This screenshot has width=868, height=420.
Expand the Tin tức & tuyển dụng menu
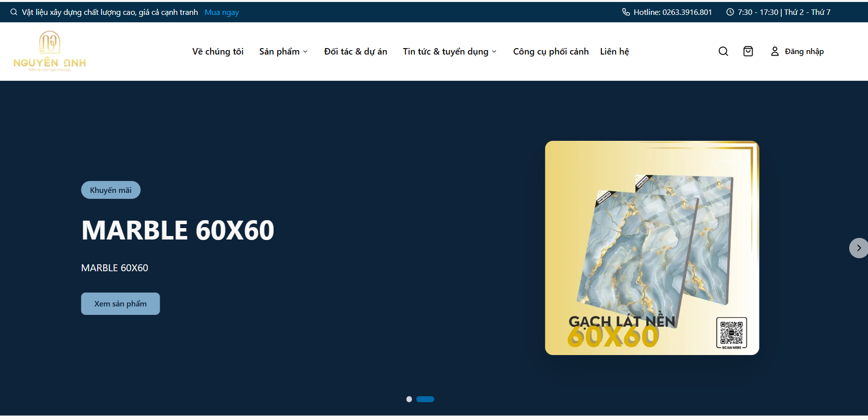pos(449,52)
